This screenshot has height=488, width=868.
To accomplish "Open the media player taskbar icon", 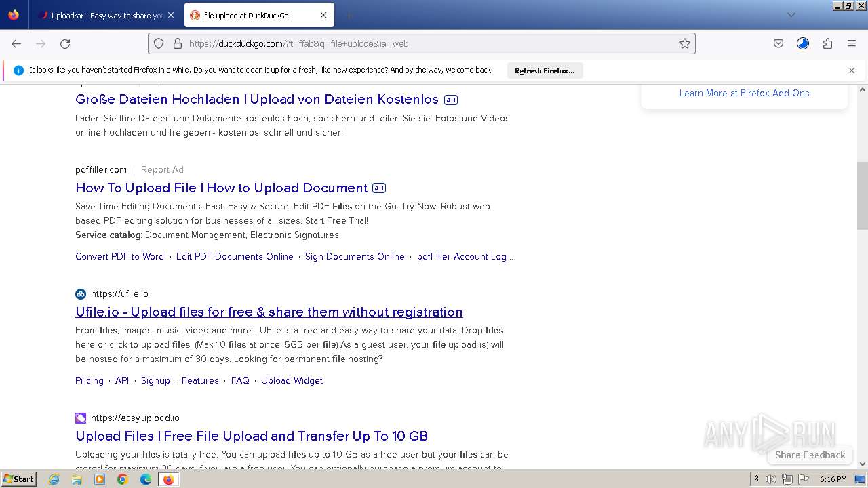I will pos(100,479).
